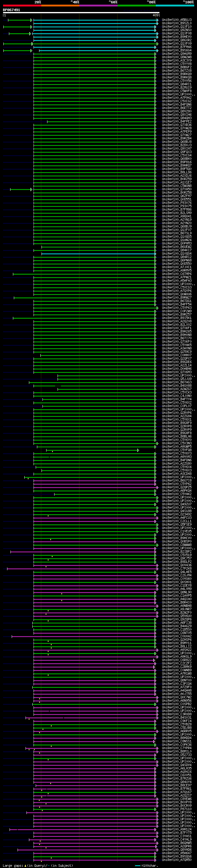The height and width of the screenshot is (868, 197).
Task: Click the hit label UniRef100_B9HEV0
Action: click(x=177, y=37)
